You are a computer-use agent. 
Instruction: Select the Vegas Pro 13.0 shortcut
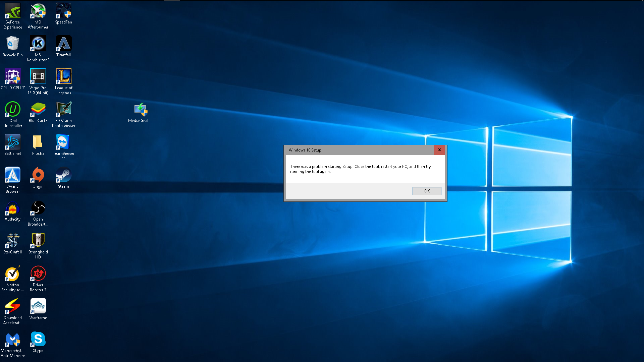[x=38, y=77]
